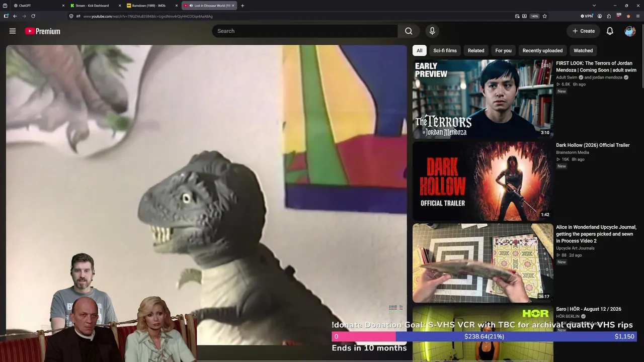Visit the Brainstorm Media channel link
The image size is (644, 362).
click(573, 152)
